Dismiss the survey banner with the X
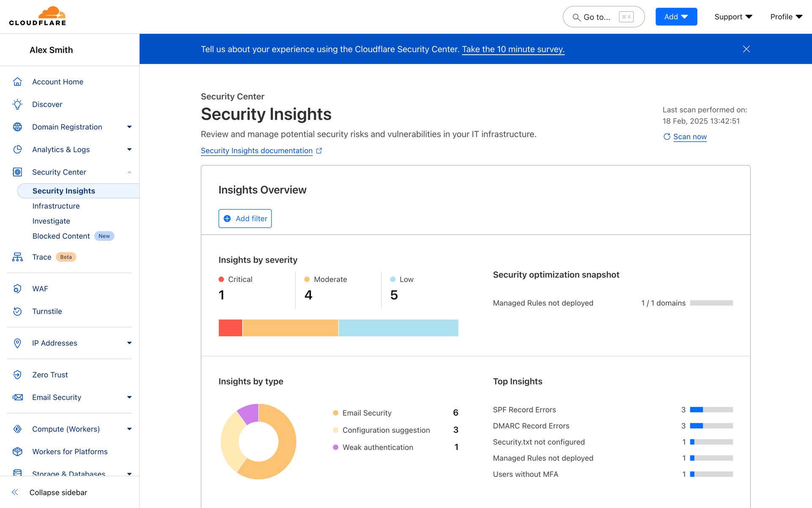Screen dimensions: 812x508 point(746,49)
